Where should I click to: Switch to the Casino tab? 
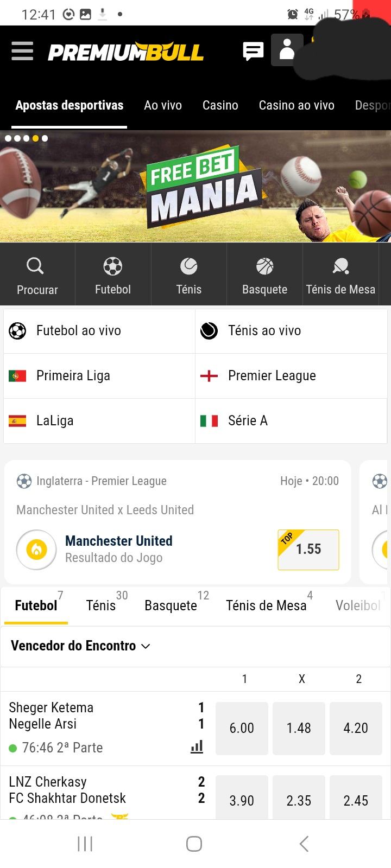220,105
